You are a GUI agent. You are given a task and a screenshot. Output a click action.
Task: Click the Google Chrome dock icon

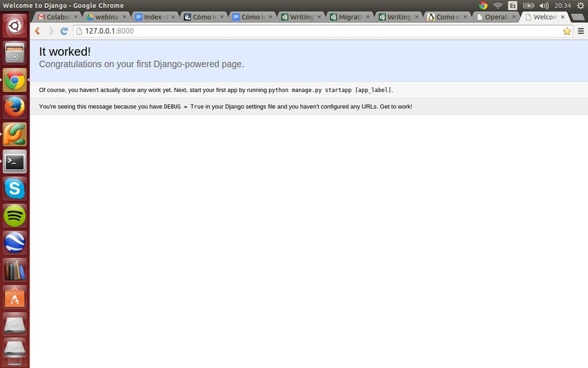tap(15, 80)
